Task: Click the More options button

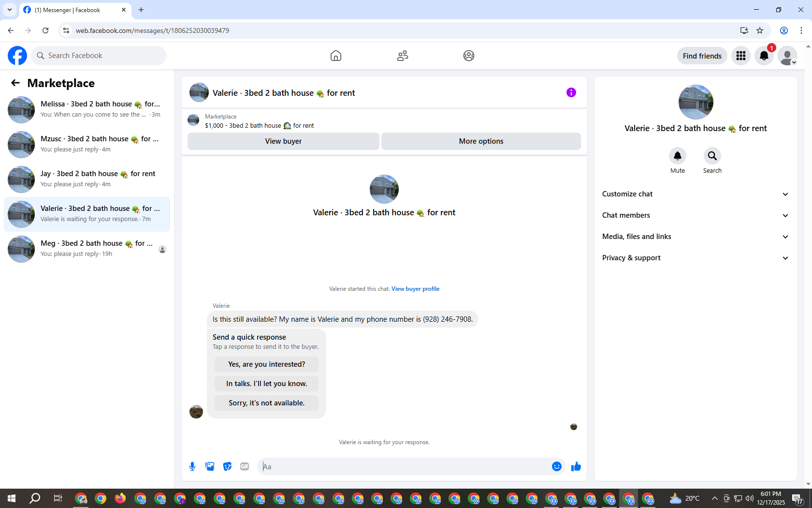Action: [481, 141]
